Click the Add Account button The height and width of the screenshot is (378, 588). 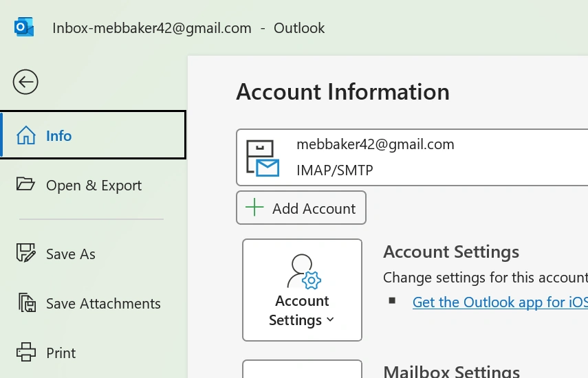click(x=301, y=208)
